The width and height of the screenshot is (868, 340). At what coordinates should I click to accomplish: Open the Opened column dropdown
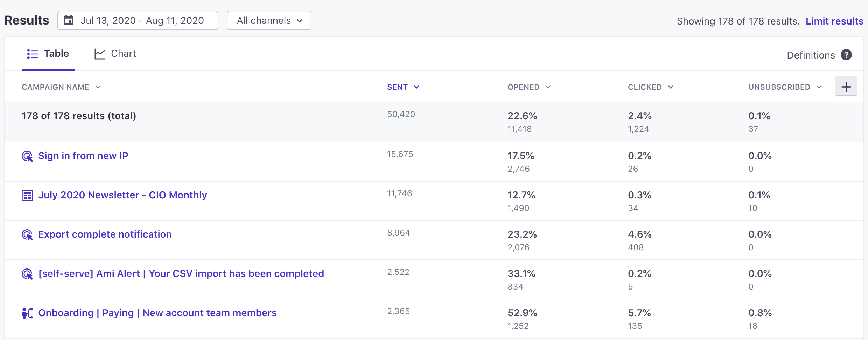pyautogui.click(x=548, y=87)
